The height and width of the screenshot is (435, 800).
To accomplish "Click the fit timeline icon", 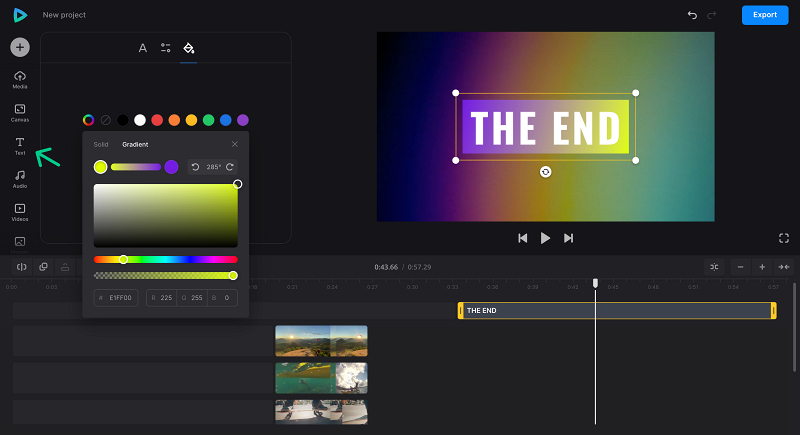I will tap(784, 267).
